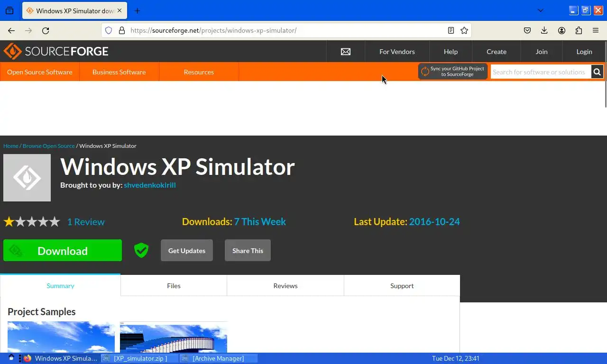This screenshot has width=607, height=364.
Task: Open the envelope mail icon
Action: pos(346,52)
